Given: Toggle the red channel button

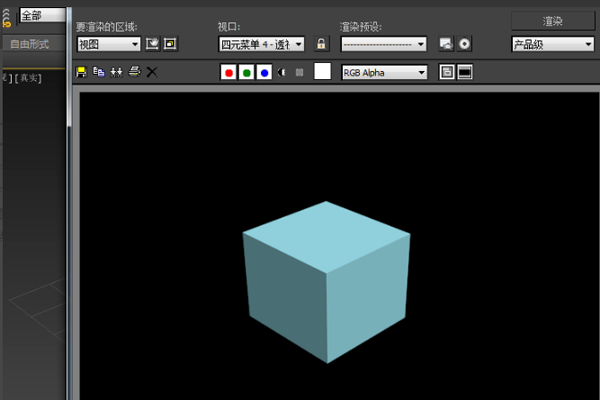Looking at the screenshot, I should pyautogui.click(x=229, y=72).
